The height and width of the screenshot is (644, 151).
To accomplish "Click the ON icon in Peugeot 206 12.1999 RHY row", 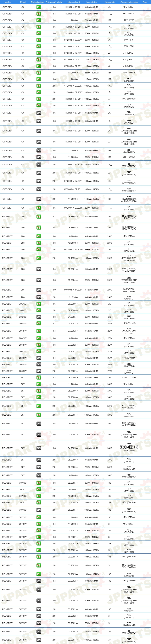I will click(x=39, y=297).
